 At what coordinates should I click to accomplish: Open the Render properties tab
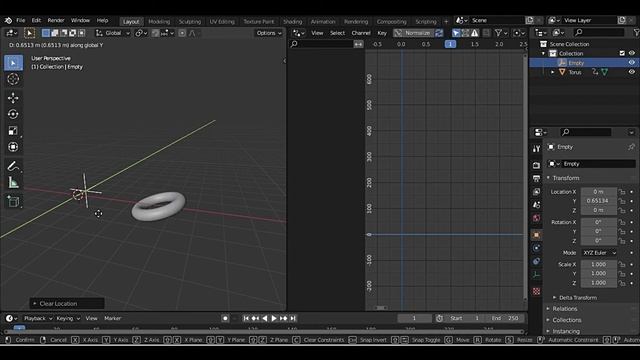[x=536, y=165]
